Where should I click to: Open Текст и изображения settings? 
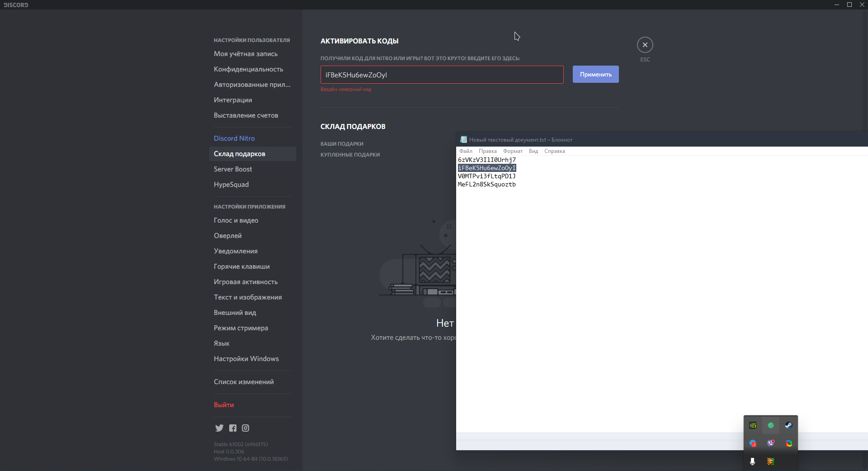click(x=252, y=297)
